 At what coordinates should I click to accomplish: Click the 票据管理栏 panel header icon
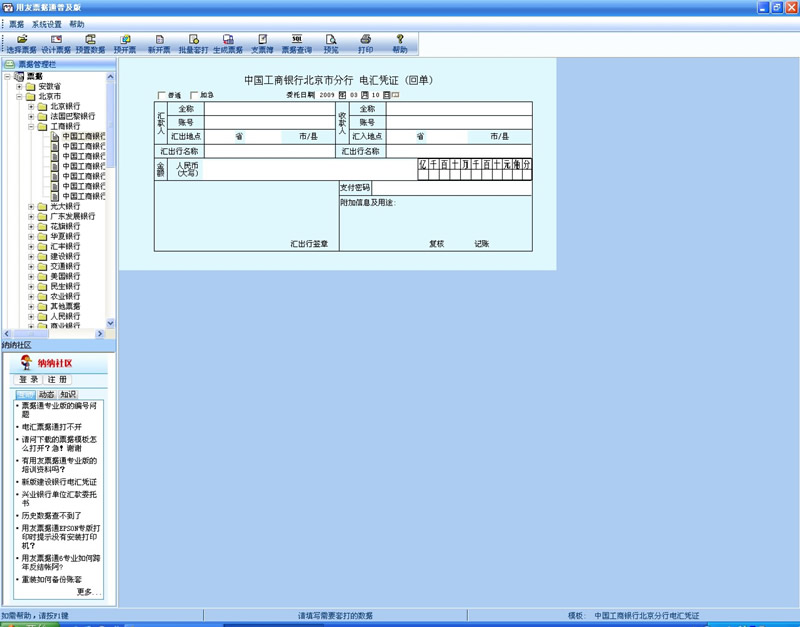[x=9, y=64]
